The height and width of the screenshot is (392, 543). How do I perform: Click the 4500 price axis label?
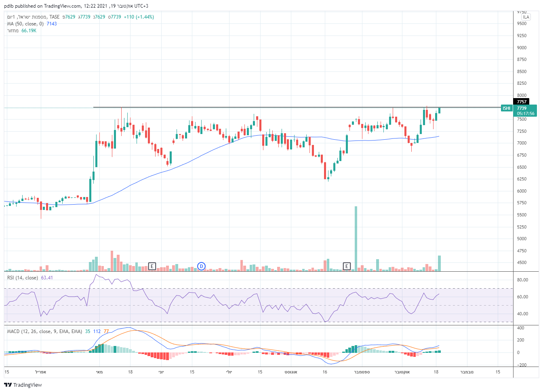(522, 262)
